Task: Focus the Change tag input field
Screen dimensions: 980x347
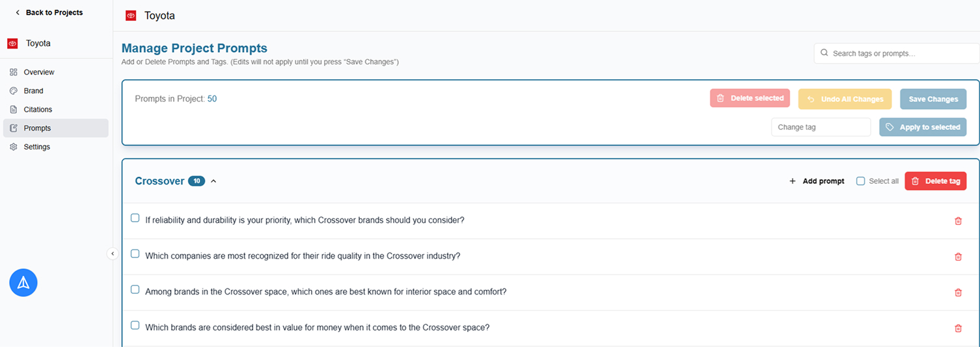Action: (820, 127)
